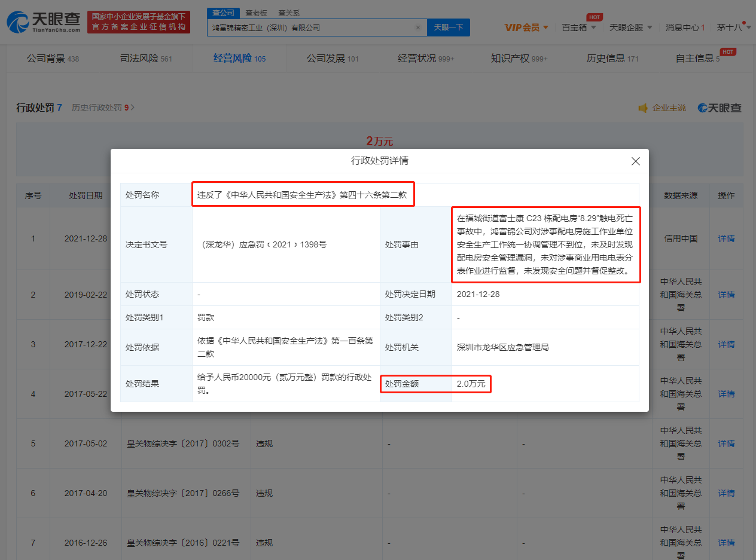756x560 pixels.
Task: Click the TianYanCha logo at top left
Action: tap(43, 22)
